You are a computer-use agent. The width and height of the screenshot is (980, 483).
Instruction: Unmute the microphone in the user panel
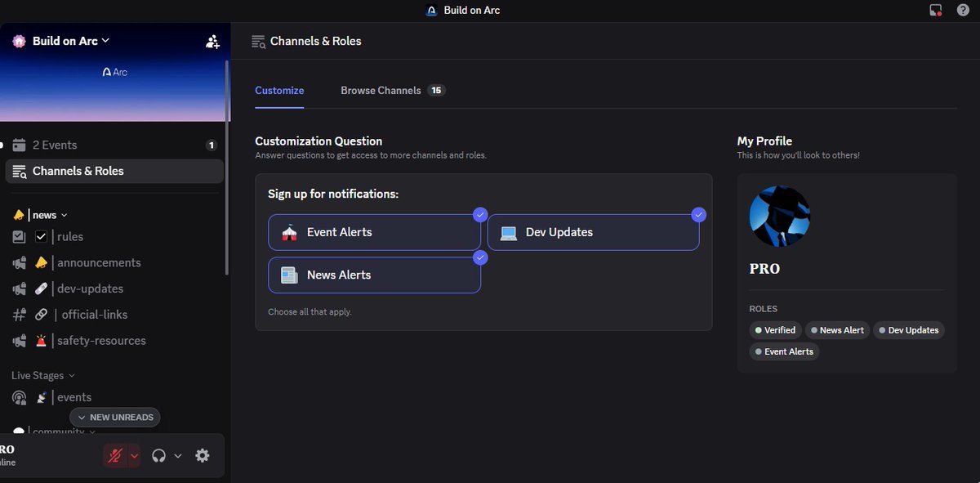[115, 455]
